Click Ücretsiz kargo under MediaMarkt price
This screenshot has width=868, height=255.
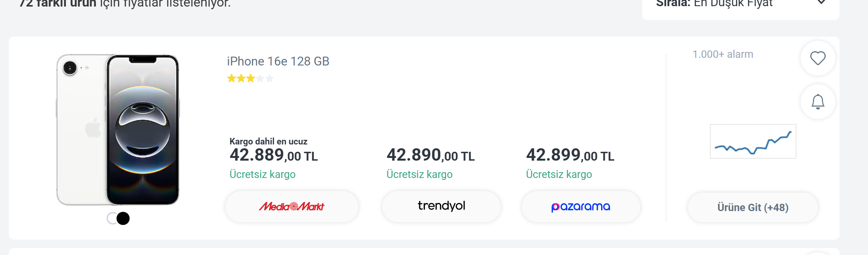point(262,174)
